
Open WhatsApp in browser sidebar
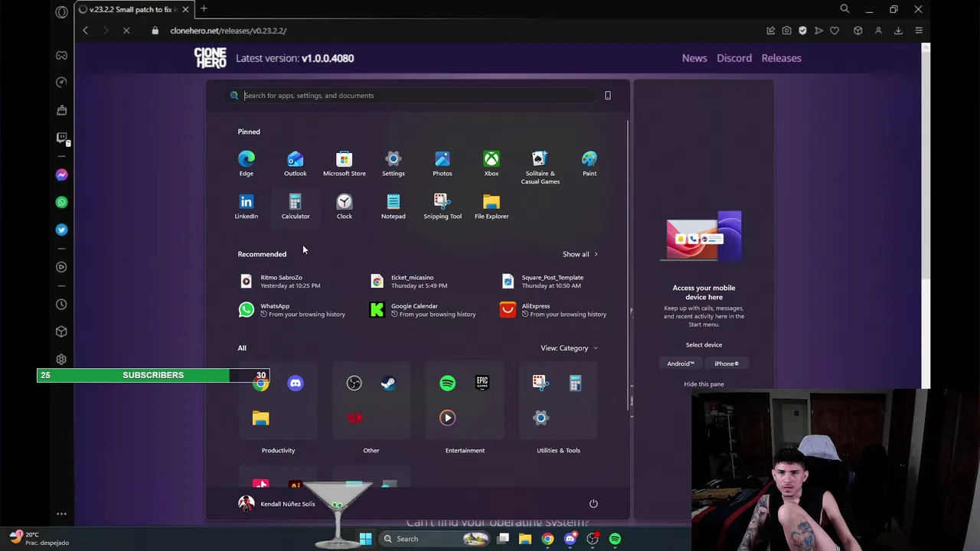[x=61, y=202]
